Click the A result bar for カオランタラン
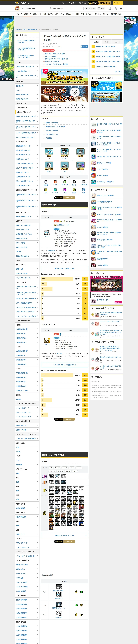 [61, 400]
